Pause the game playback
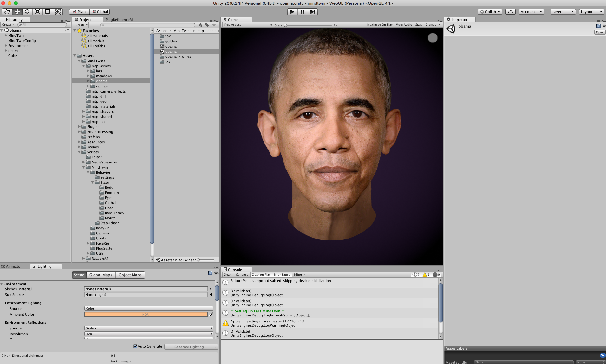This screenshot has width=606, height=364. (x=303, y=12)
